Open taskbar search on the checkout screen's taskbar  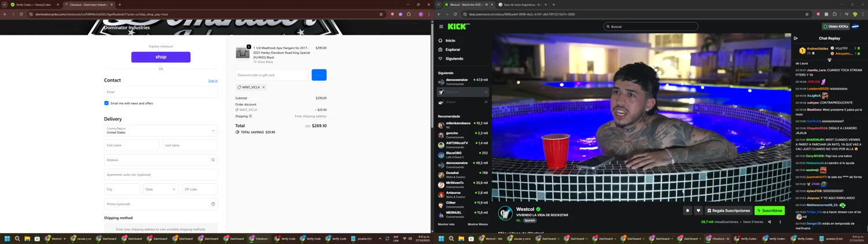[17, 239]
